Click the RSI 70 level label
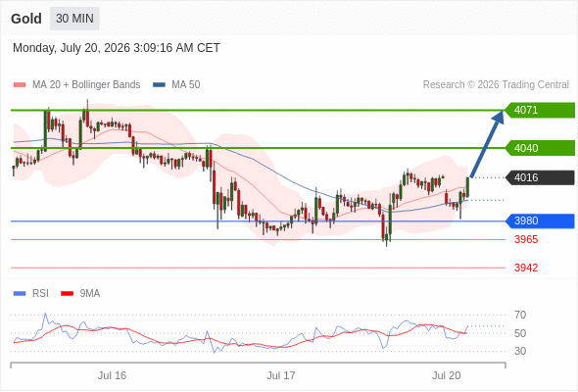The width and height of the screenshot is (578, 392). pos(520,315)
